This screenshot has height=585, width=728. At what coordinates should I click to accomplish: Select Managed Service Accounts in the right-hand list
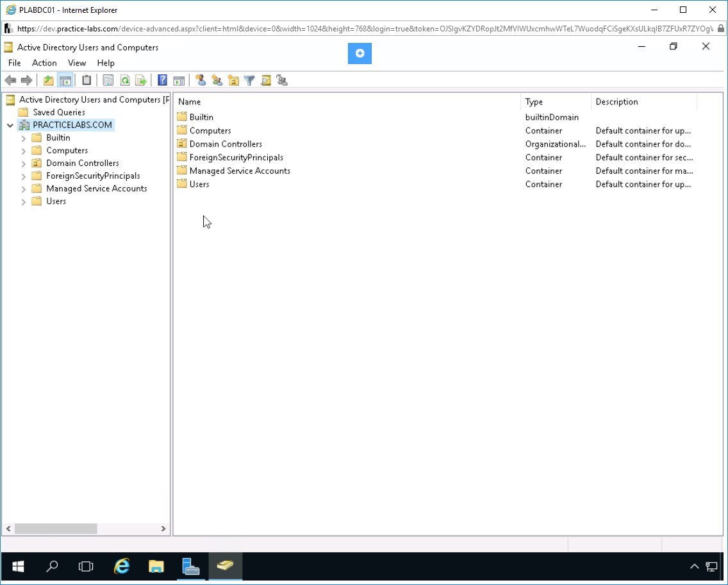click(x=240, y=170)
